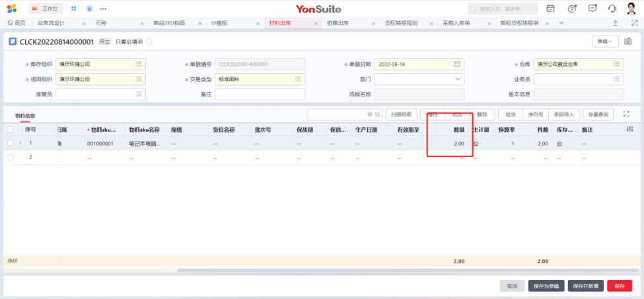Expand the 草稿 dropdown button
The width and height of the screenshot is (644, 299).
605,41
